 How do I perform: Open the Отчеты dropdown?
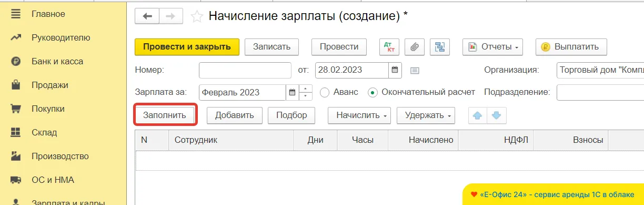point(492,47)
